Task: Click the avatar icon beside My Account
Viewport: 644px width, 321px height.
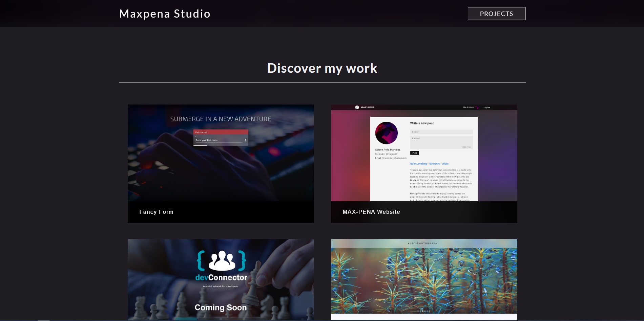Action: pos(477,107)
